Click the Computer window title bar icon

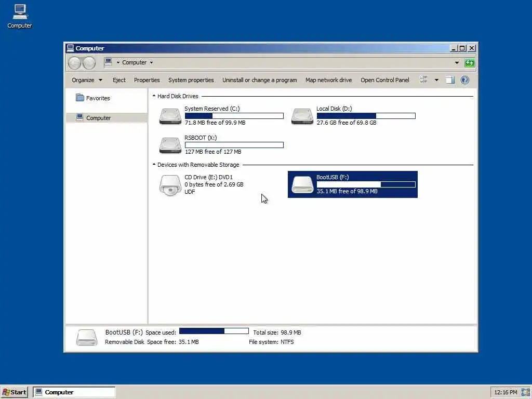[70, 48]
